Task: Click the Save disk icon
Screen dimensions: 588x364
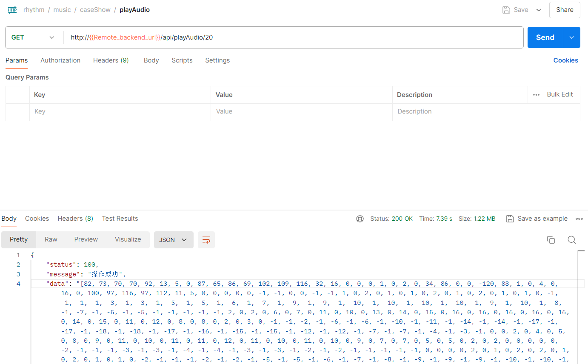Action: click(506, 10)
